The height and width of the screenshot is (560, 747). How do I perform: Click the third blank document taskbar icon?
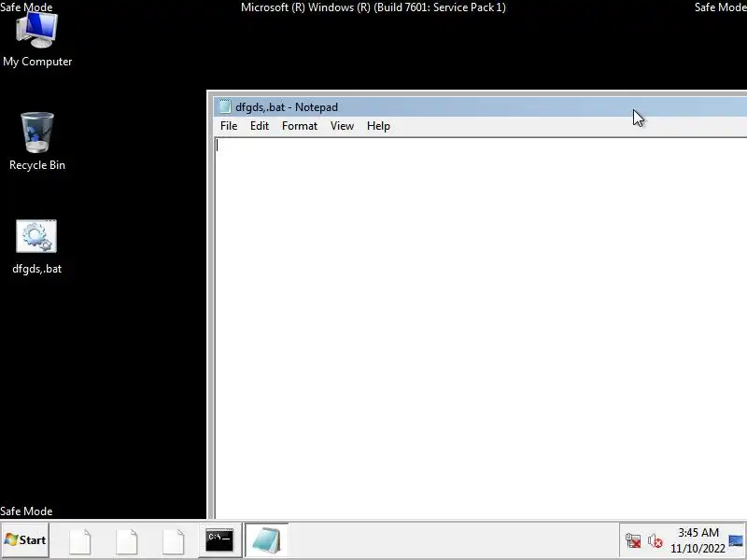[174, 541]
